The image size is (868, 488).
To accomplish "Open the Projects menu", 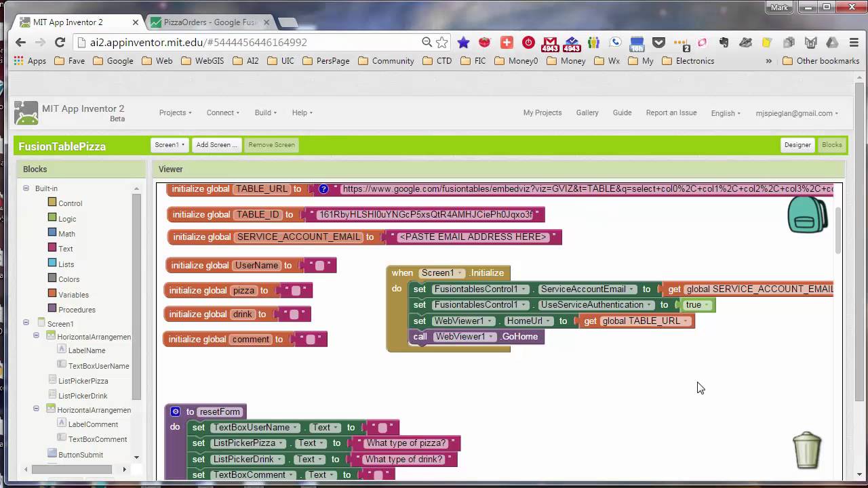I will pos(176,113).
